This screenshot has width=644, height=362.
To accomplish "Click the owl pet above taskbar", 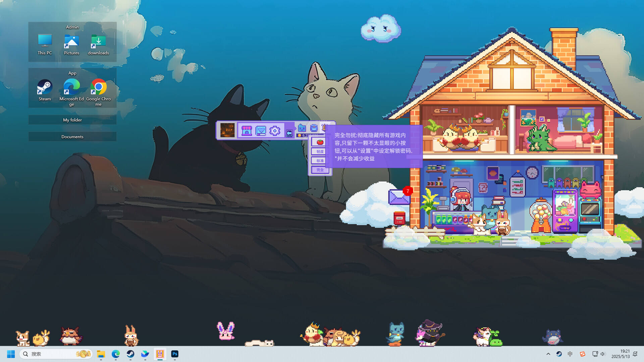I will pyautogui.click(x=70, y=336).
